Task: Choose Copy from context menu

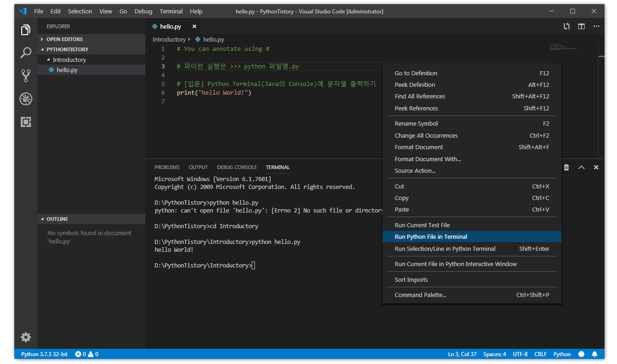Action: click(x=472, y=198)
